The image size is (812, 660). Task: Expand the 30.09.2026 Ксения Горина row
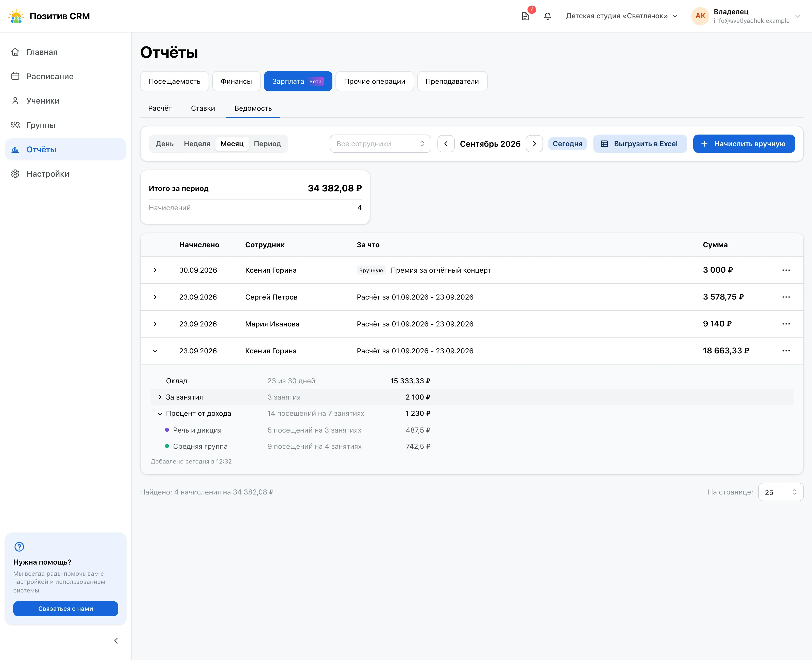click(x=155, y=270)
